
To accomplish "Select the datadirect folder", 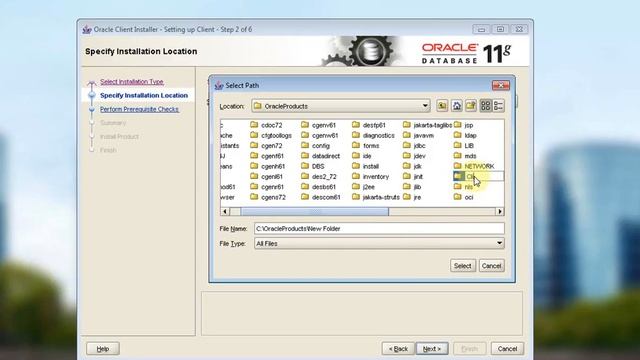I will point(321,156).
